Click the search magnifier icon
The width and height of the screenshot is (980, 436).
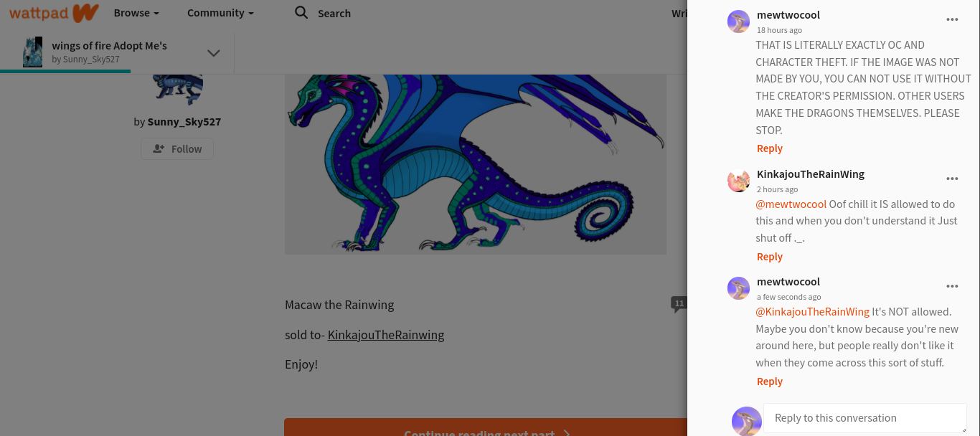point(301,13)
